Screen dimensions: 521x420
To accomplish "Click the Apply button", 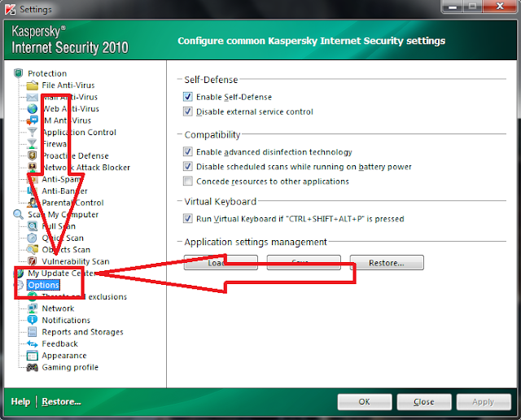I will [x=484, y=402].
